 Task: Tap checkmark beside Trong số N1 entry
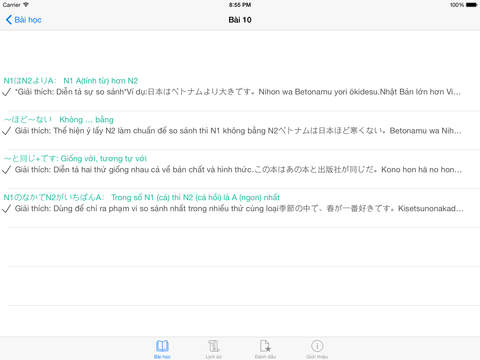(x=6, y=209)
